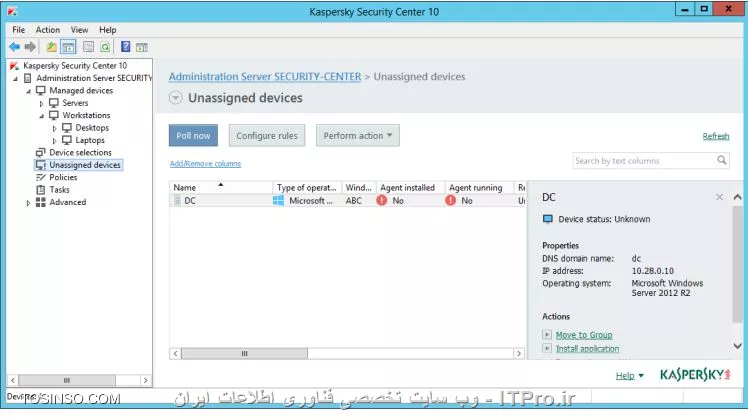Open the Refresh link
Image resolution: width=748 pixels, height=420 pixels.
716,136
